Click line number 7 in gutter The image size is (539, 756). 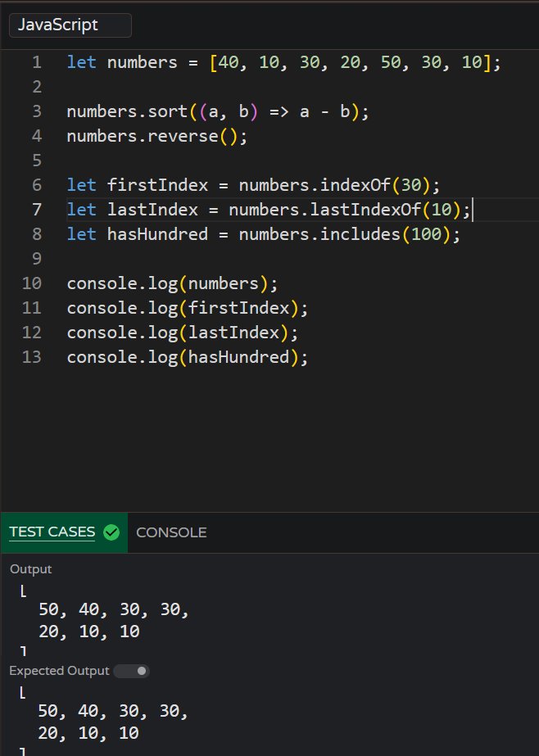pyautogui.click(x=37, y=210)
